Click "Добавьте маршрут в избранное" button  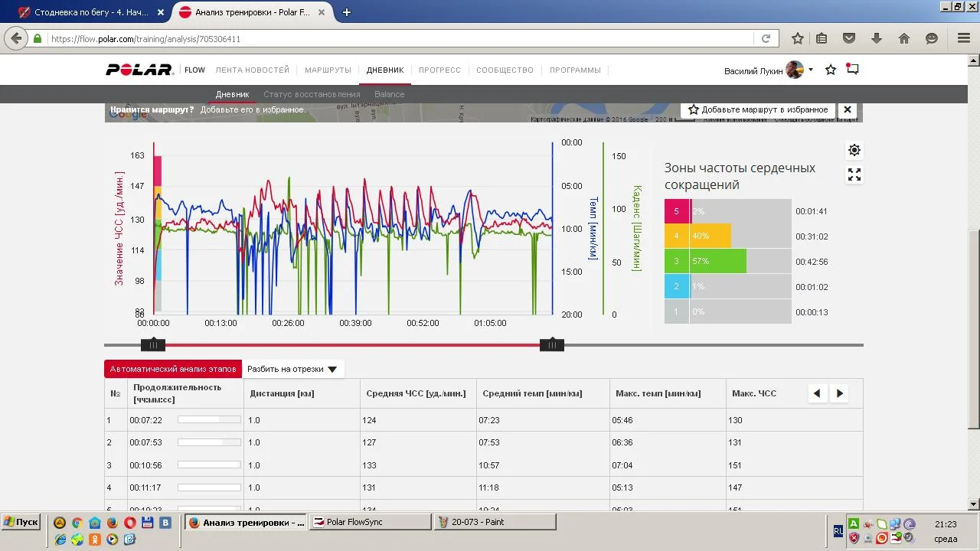[756, 109]
